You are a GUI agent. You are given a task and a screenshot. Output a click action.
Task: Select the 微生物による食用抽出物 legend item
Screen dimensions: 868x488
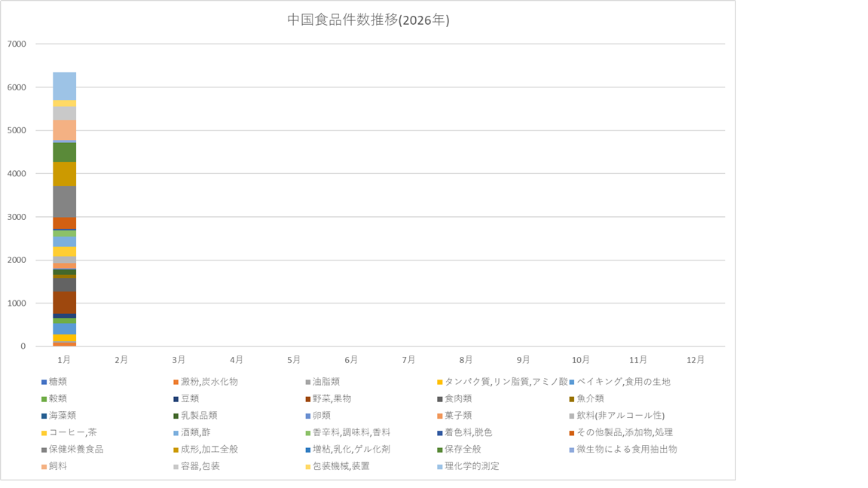(x=626, y=450)
